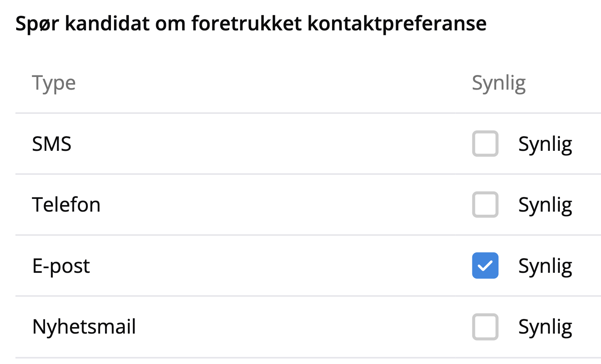Click the Synlig label in Nyhetsmail row

point(545,327)
